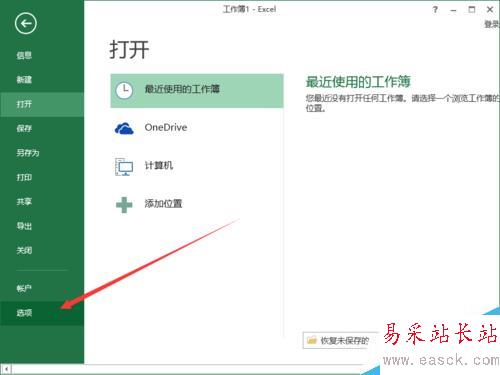This screenshot has height=375, width=500.
Task: Minimize the Excel window
Action: point(453,10)
